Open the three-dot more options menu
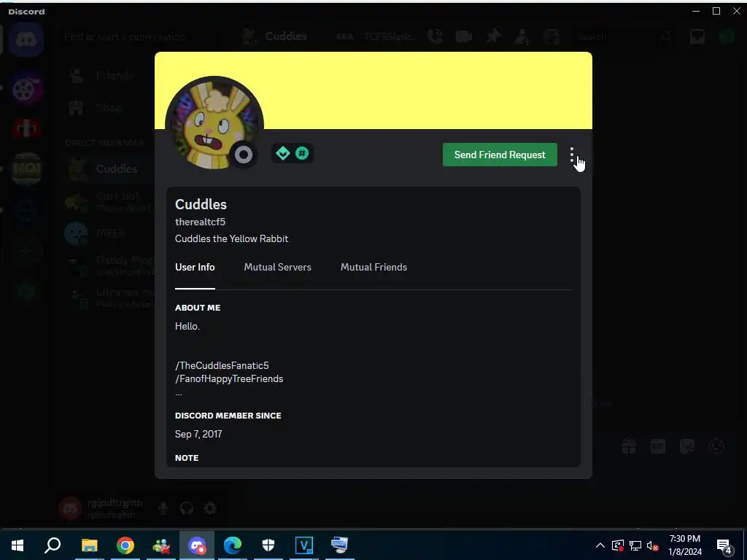The image size is (747, 560). point(572,155)
